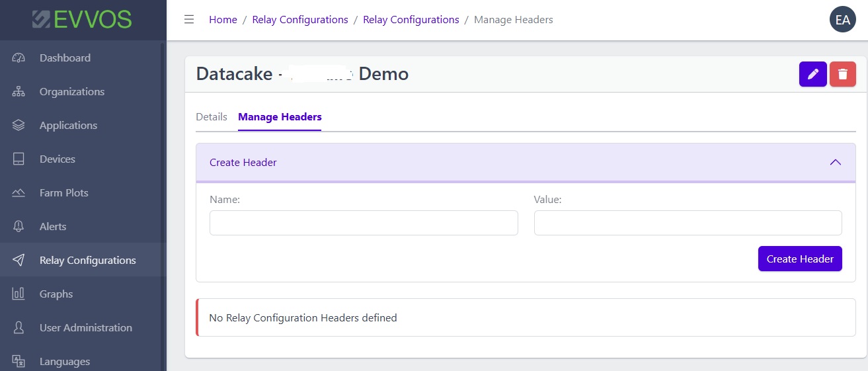The width and height of the screenshot is (868, 371).
Task: Toggle the hamburger sidebar menu icon
Action: point(189,20)
